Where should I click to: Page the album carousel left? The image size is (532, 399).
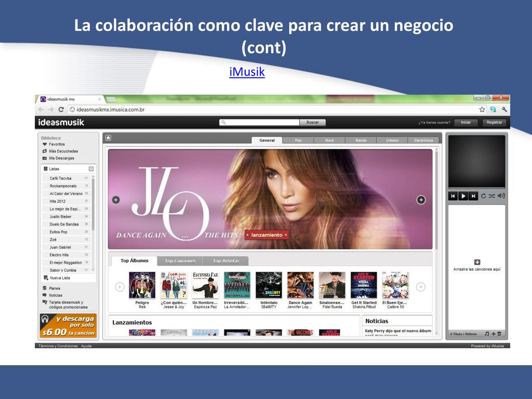[x=119, y=287]
